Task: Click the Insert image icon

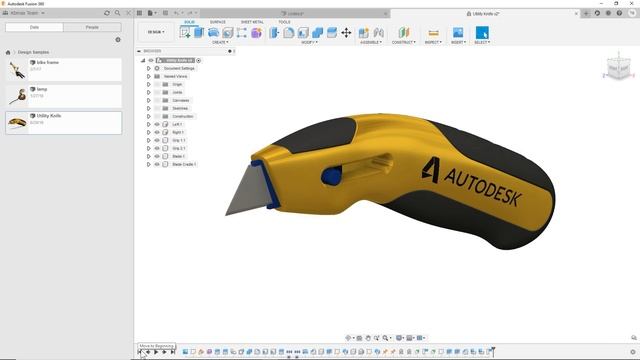Action: pos(458,32)
